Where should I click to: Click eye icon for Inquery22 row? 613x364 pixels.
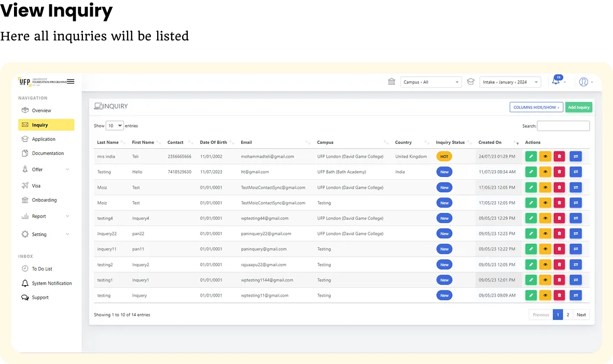(545, 233)
